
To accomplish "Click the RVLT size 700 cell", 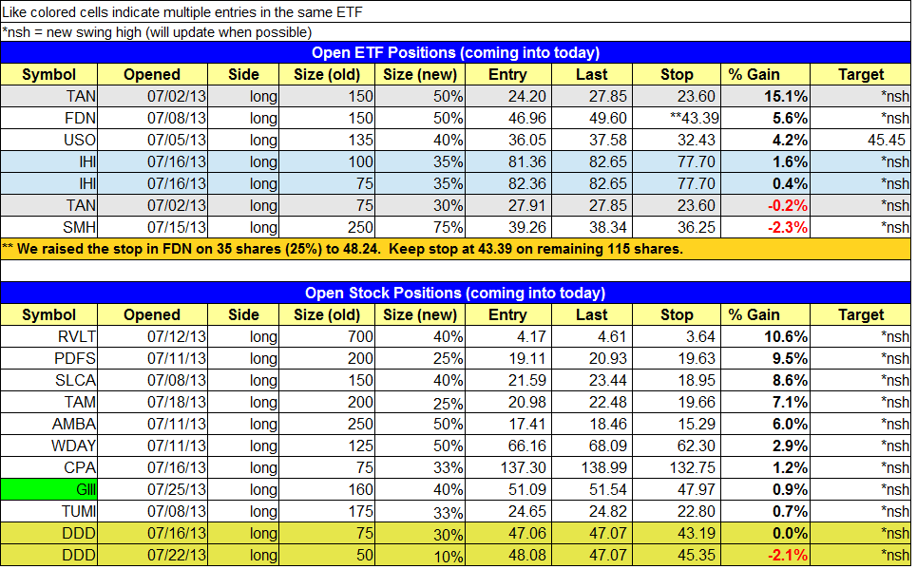I will [327, 336].
